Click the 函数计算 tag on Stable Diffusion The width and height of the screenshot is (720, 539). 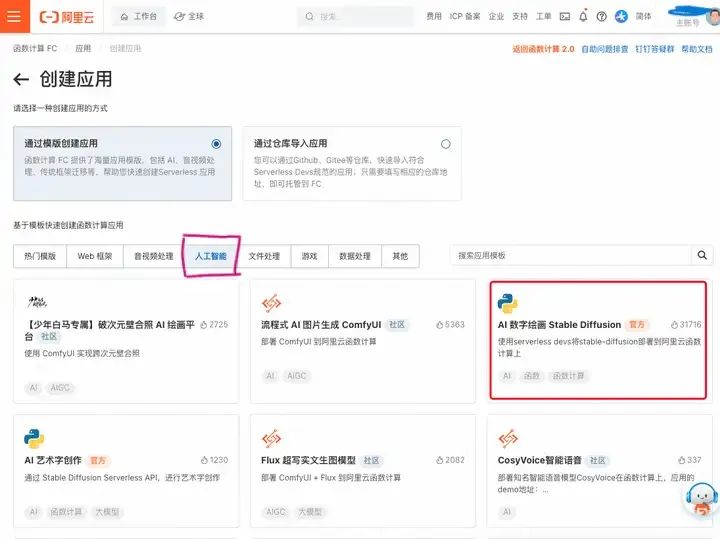(x=568, y=376)
